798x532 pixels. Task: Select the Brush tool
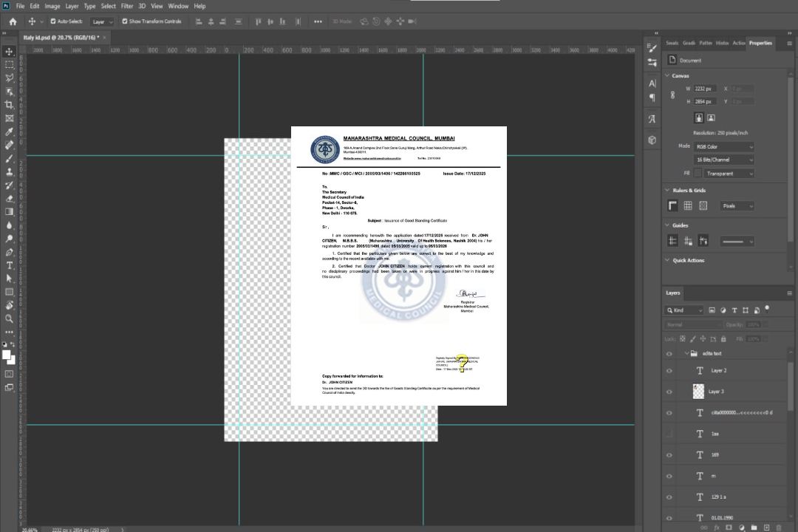tap(9, 158)
